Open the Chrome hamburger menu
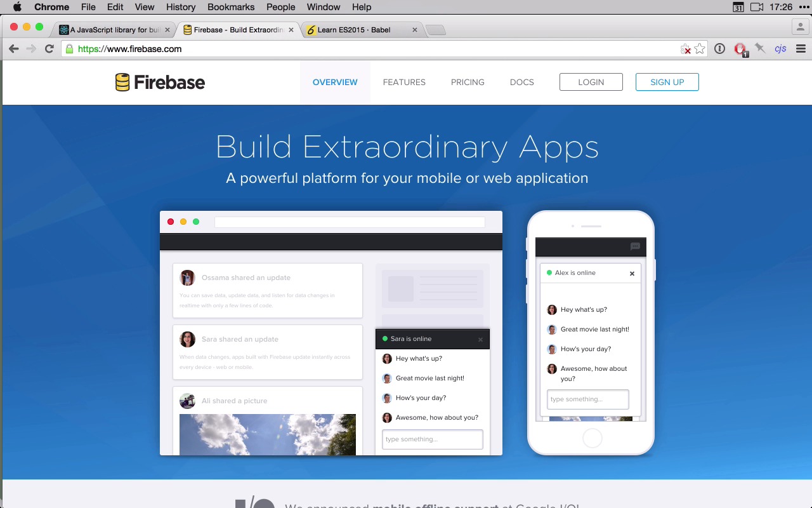The image size is (812, 508). point(801,48)
